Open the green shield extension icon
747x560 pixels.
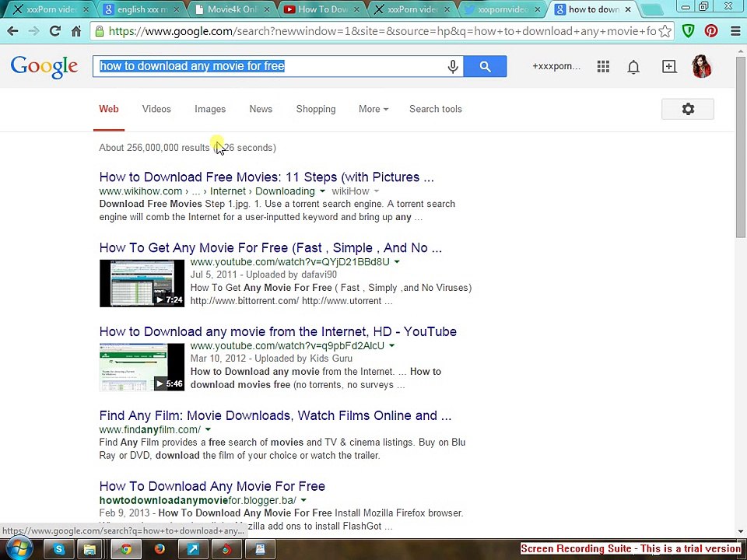coord(688,31)
